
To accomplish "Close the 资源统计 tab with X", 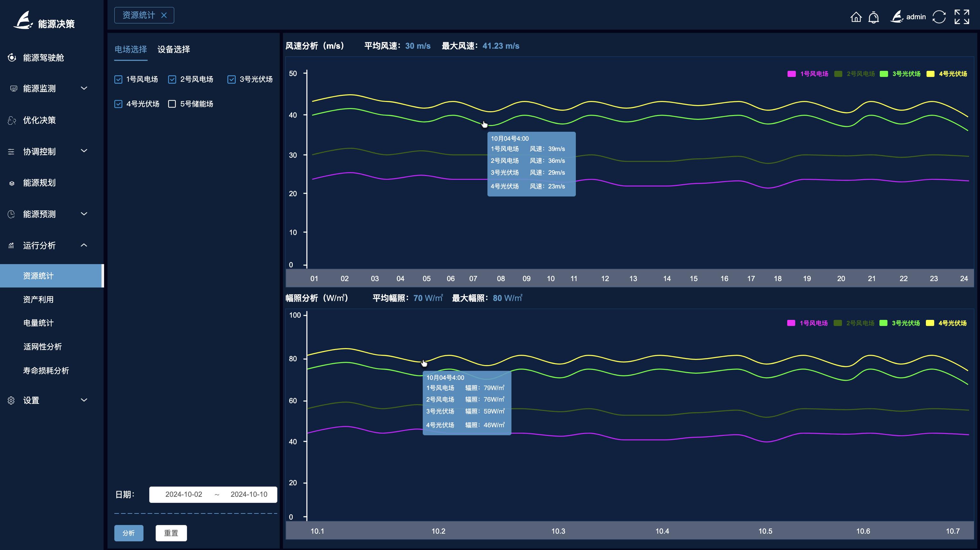I will tap(164, 15).
